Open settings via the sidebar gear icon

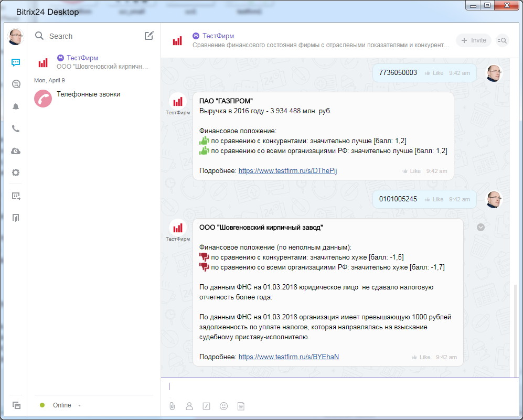(x=16, y=173)
